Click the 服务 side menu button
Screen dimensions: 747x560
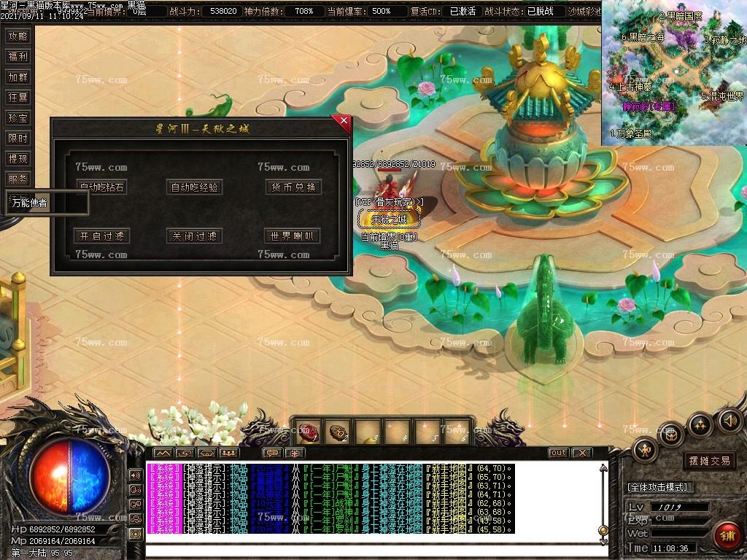(x=18, y=179)
